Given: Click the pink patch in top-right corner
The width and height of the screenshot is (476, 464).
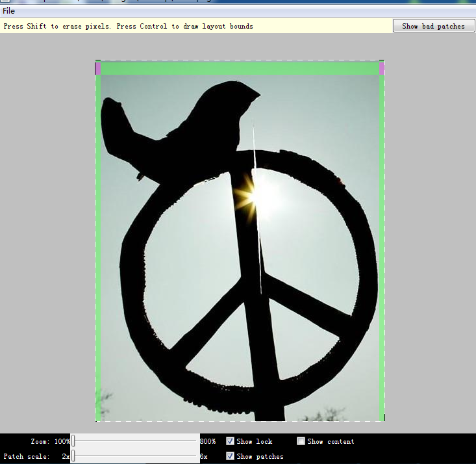Looking at the screenshot, I should (x=382, y=68).
